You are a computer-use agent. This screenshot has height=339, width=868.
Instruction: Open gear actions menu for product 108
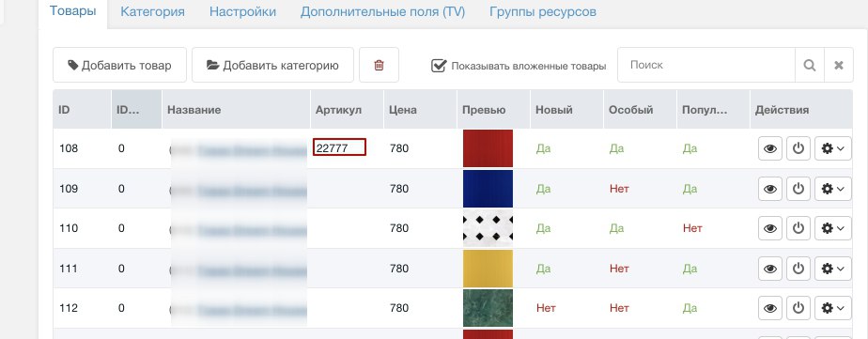(833, 148)
